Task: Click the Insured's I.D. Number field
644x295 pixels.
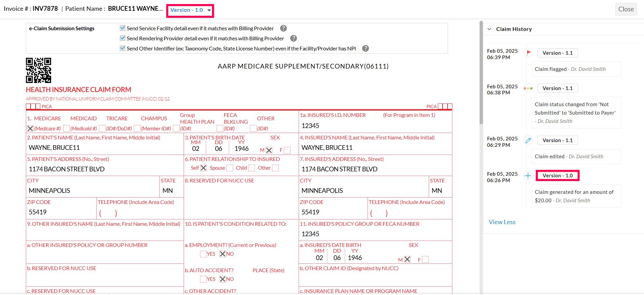Action: [x=375, y=126]
